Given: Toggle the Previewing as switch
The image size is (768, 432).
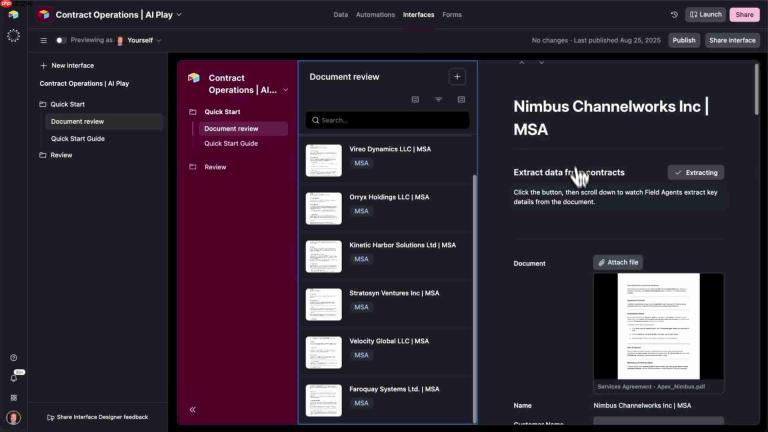Looking at the screenshot, I should point(61,40).
